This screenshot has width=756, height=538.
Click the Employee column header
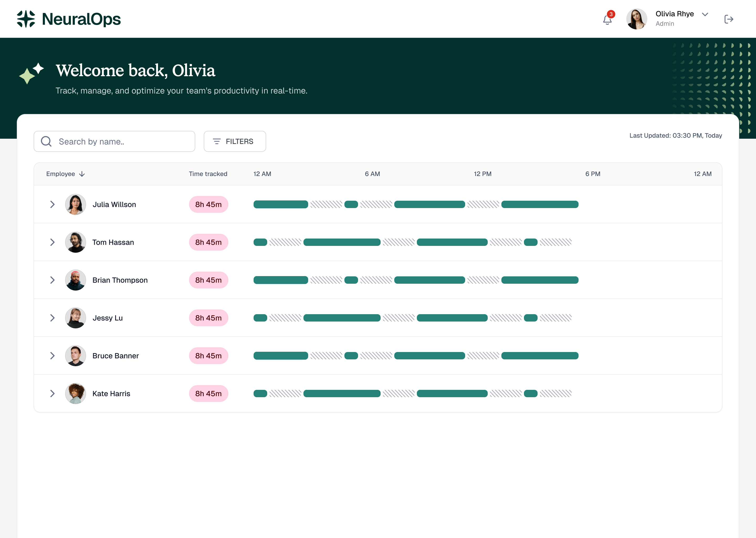click(x=61, y=174)
